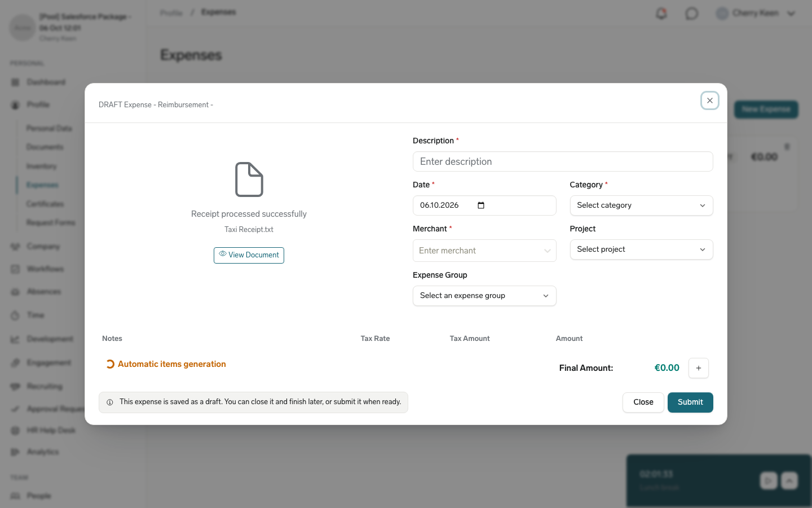This screenshot has width=812, height=508.
Task: Click the Tax Rate column header
Action: [375, 339]
